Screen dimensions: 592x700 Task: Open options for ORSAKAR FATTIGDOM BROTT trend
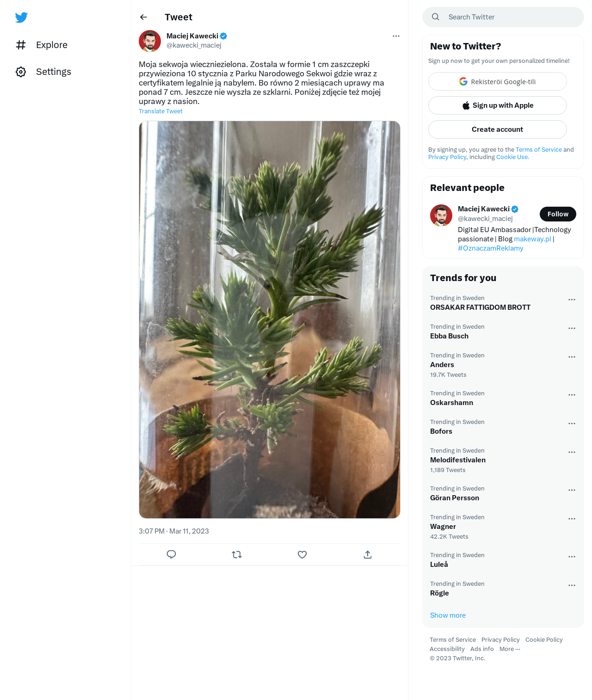tap(572, 300)
